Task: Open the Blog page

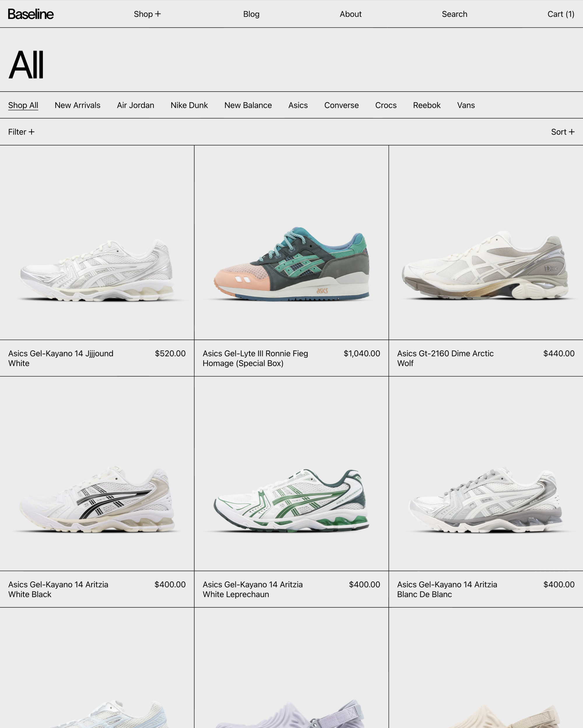Action: pyautogui.click(x=251, y=14)
